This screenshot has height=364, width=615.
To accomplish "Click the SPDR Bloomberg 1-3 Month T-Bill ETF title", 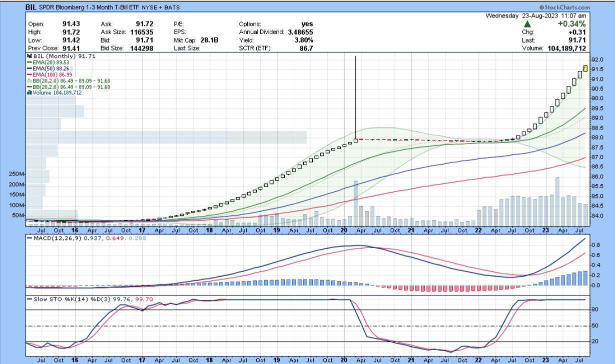I will click(x=90, y=8).
